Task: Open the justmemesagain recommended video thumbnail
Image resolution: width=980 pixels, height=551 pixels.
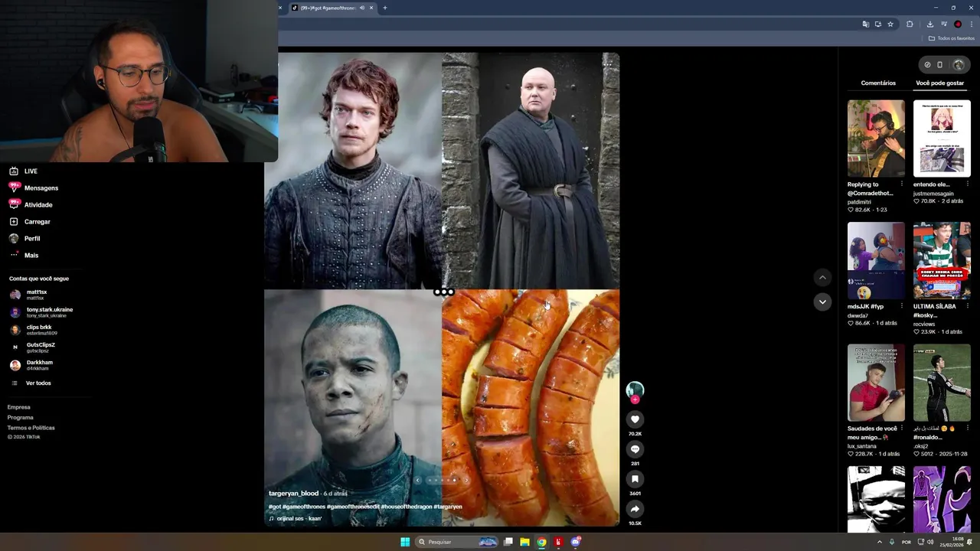Action: [x=942, y=139]
